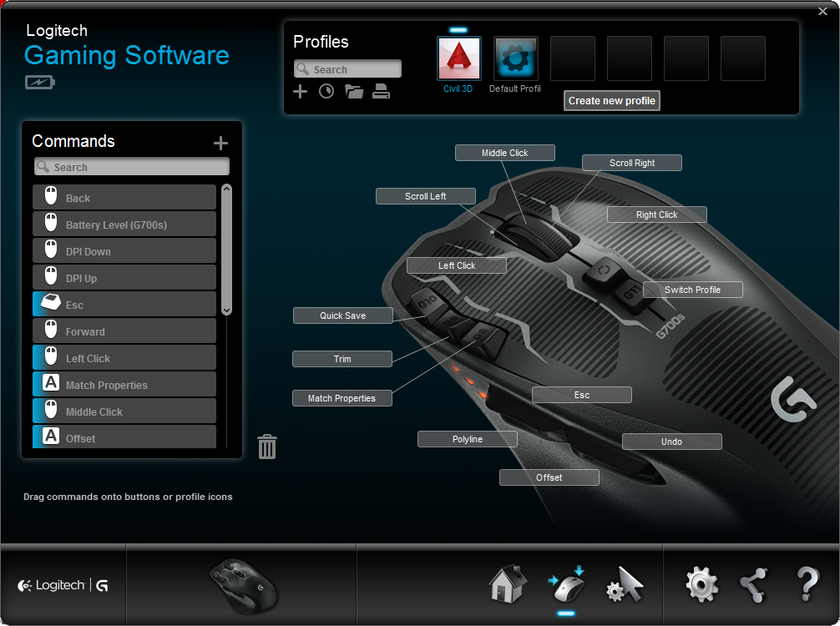Click the battery status icon
Viewport: 840px width, 626px height.
click(x=39, y=82)
